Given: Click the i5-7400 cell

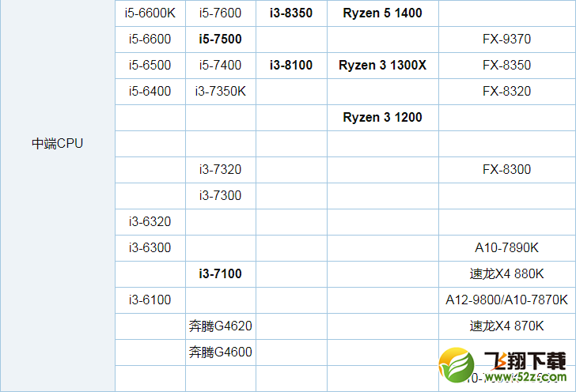Looking at the screenshot, I should (x=221, y=66).
